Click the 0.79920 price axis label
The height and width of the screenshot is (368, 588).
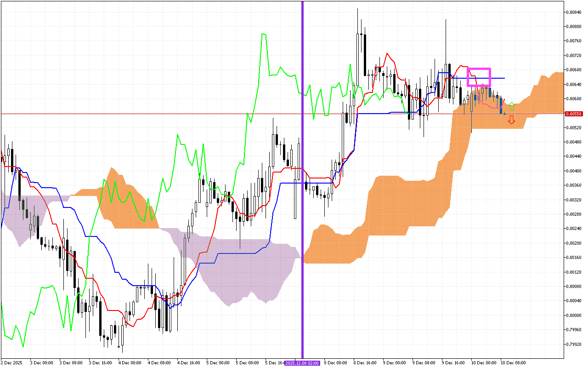click(574, 344)
